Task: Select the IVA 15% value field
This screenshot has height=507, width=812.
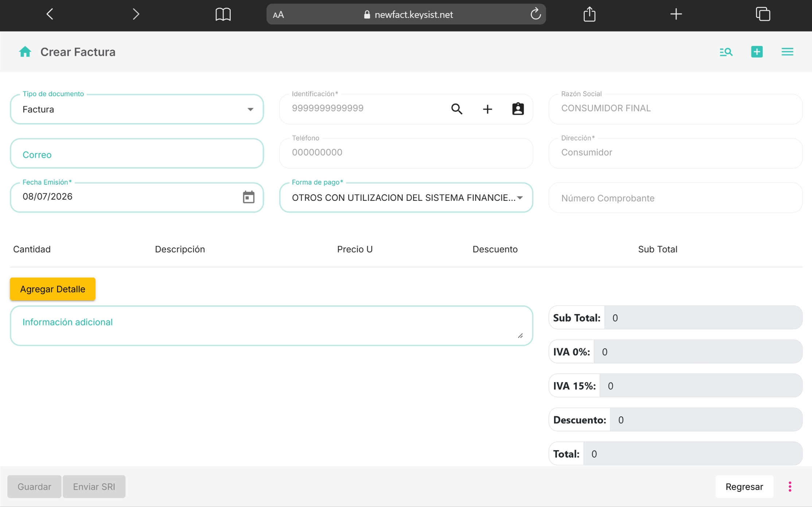Action: [701, 386]
